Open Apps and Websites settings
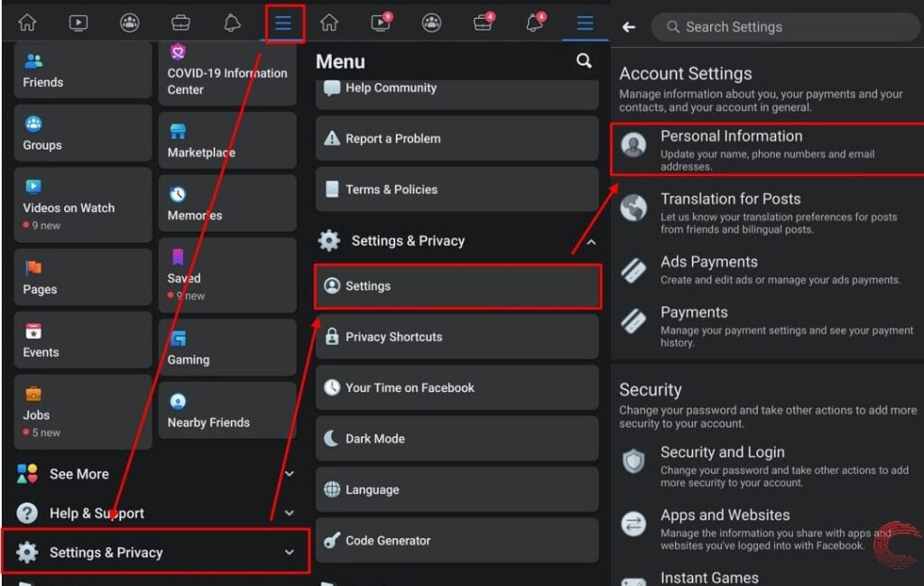 click(767, 529)
